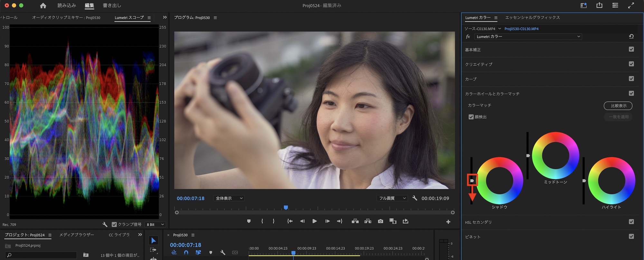The width and height of the screenshot is (644, 260).
Task: Click the Export Frame camera icon
Action: click(380, 221)
